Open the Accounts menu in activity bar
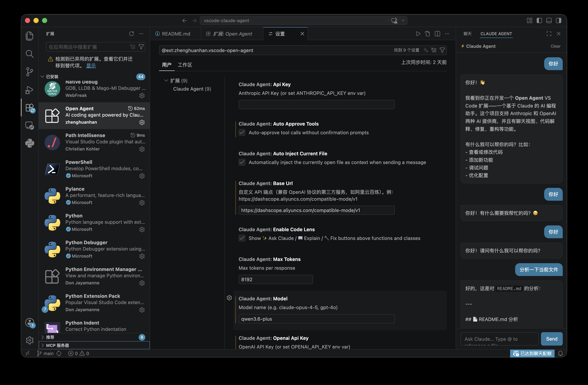 coord(30,323)
